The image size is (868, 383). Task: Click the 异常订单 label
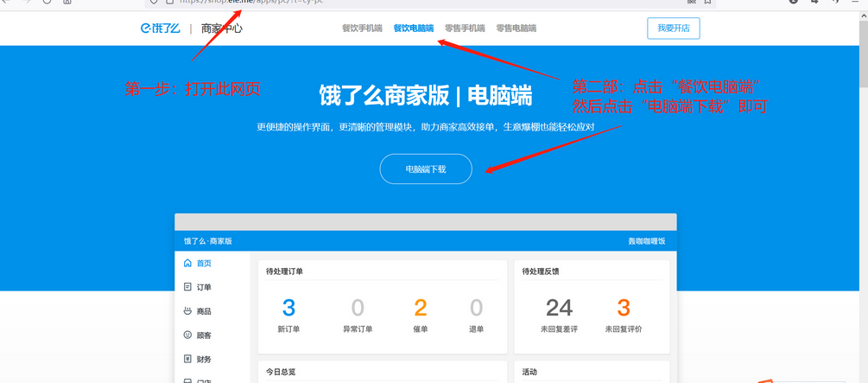[358, 329]
